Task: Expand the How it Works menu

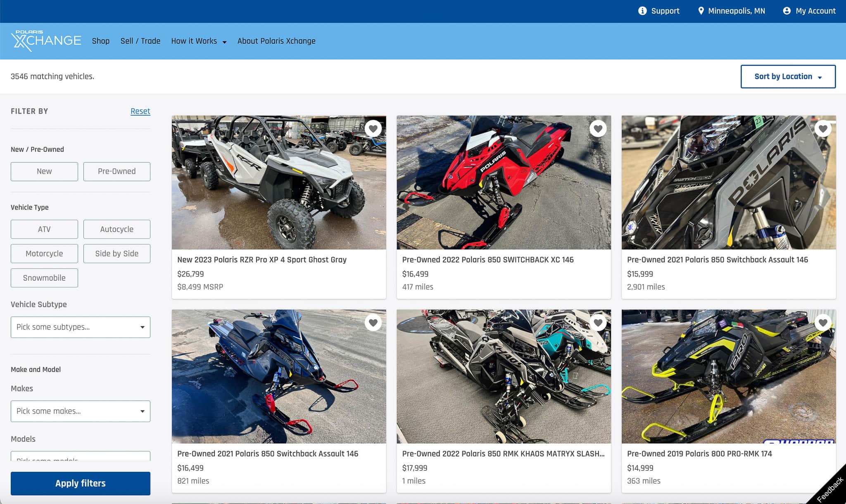Action: pyautogui.click(x=199, y=41)
